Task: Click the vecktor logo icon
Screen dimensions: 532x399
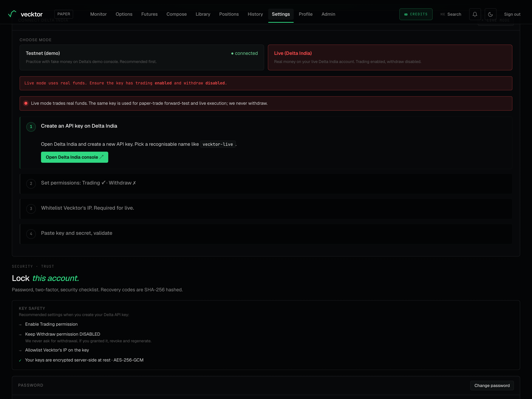Action: pyautogui.click(x=12, y=14)
